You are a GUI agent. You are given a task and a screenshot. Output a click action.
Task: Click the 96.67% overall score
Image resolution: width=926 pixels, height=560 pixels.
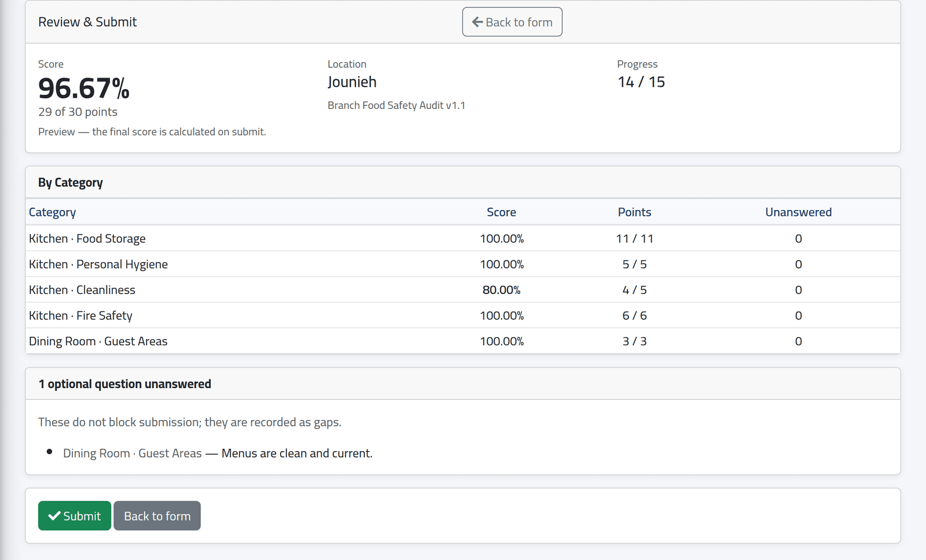[x=84, y=89]
